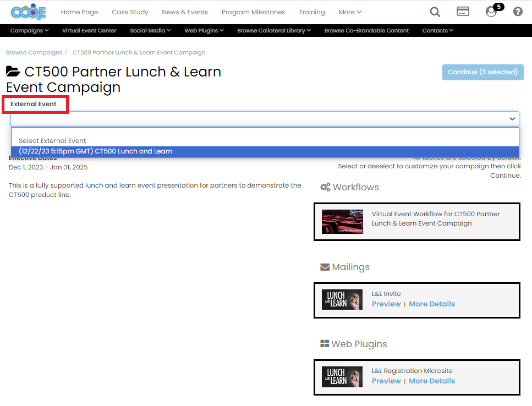This screenshot has height=406, width=532.
Task: Click the Workflows section heading
Action: 355,187
